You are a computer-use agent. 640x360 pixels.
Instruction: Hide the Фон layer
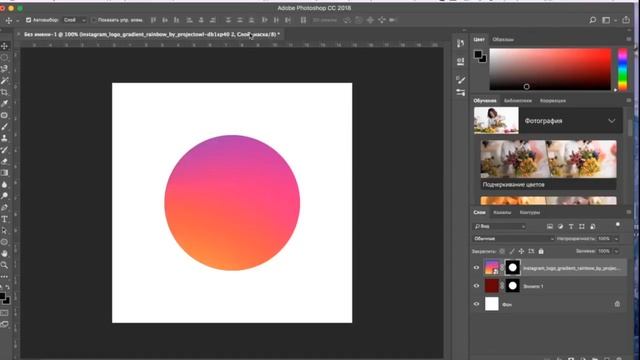click(476, 304)
